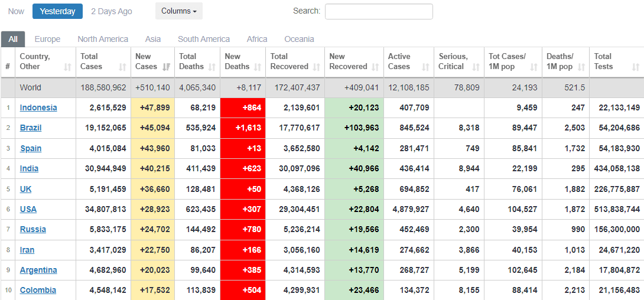Sort by Total Recovered arrows icon
The image size is (644, 300).
point(317,67)
